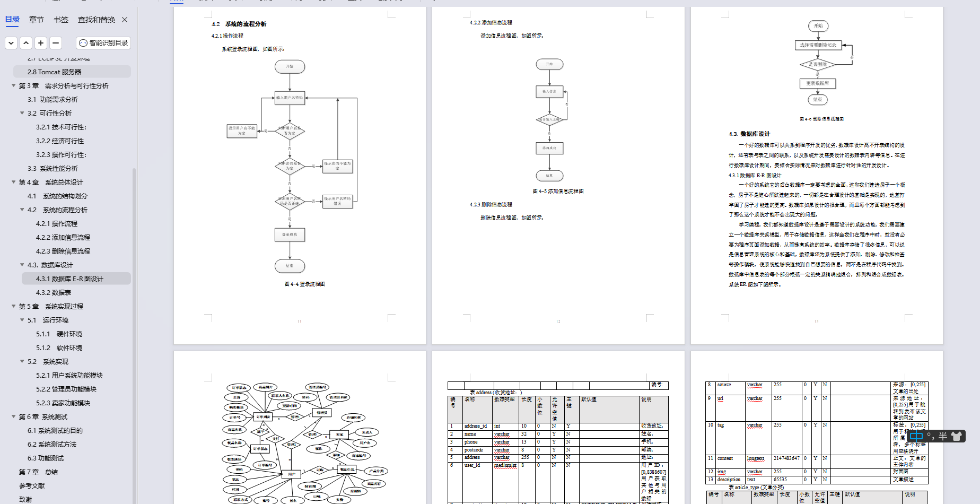The height and width of the screenshot is (504, 980).
Task: Click caption 图4-6 删除信息流程图
Action: [x=821, y=119]
